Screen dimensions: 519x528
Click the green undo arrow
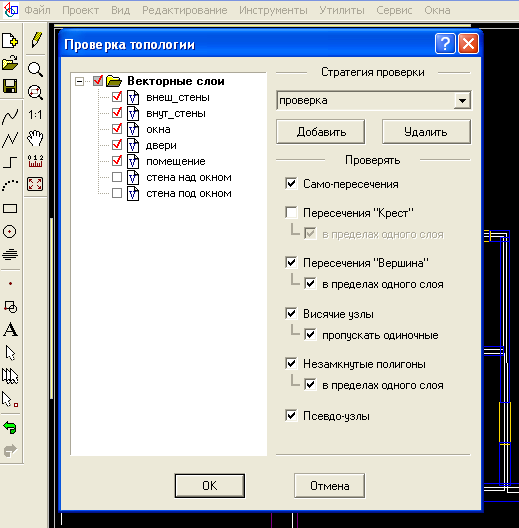tap(10, 428)
